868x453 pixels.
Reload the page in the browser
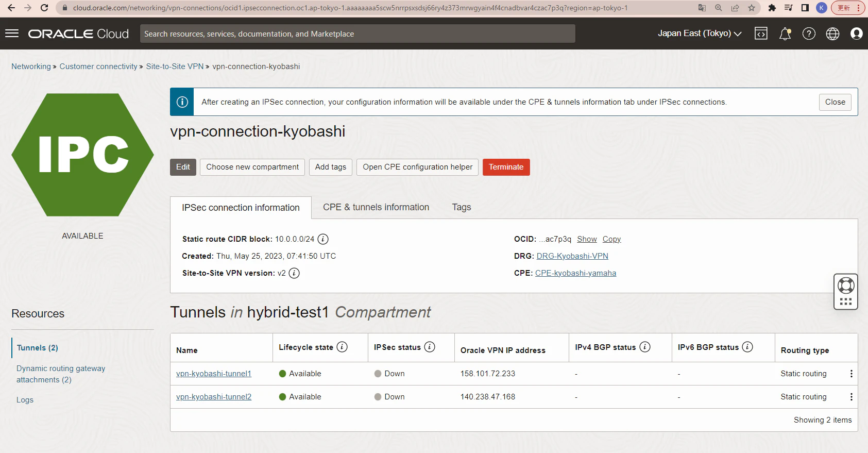(44, 8)
